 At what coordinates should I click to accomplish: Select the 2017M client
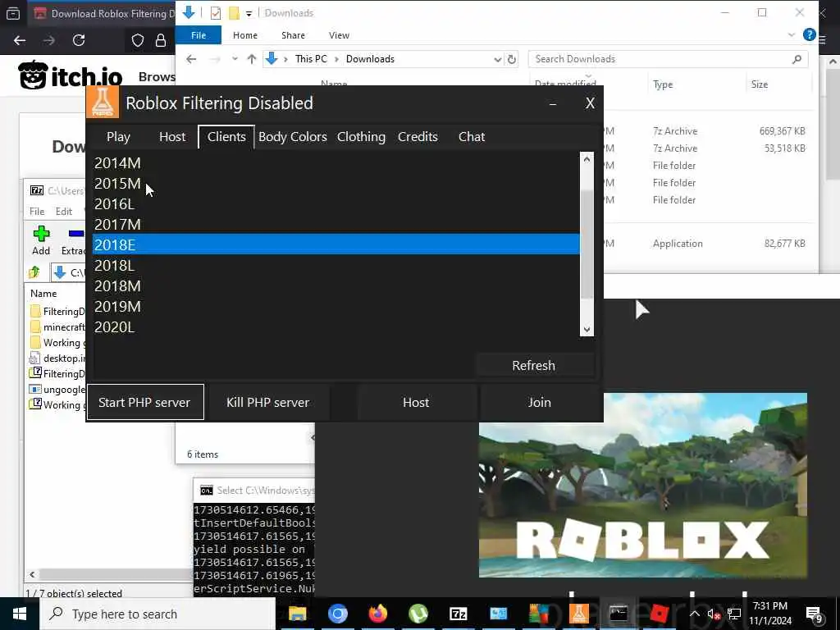[x=336, y=225]
